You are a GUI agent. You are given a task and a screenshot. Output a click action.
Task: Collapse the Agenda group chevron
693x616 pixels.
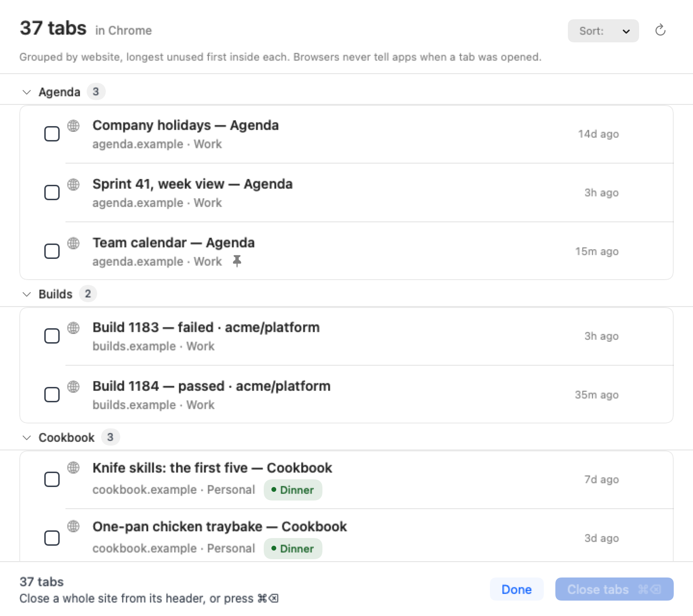(x=27, y=92)
